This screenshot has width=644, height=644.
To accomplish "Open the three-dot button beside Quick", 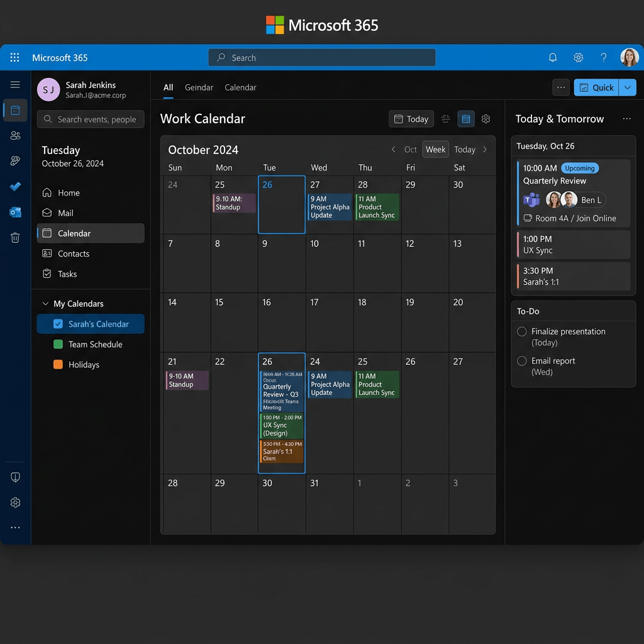I will coord(560,87).
